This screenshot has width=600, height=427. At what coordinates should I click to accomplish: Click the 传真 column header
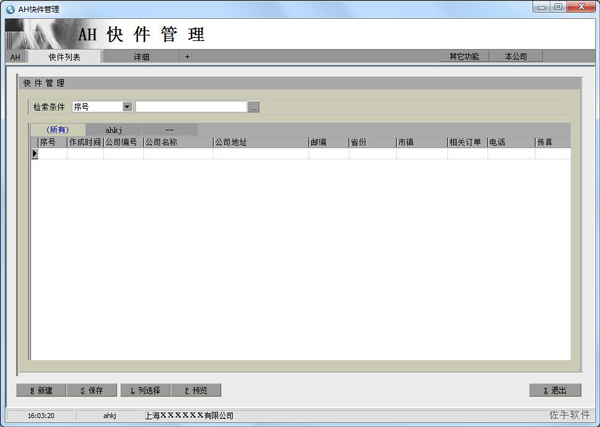[x=553, y=142]
